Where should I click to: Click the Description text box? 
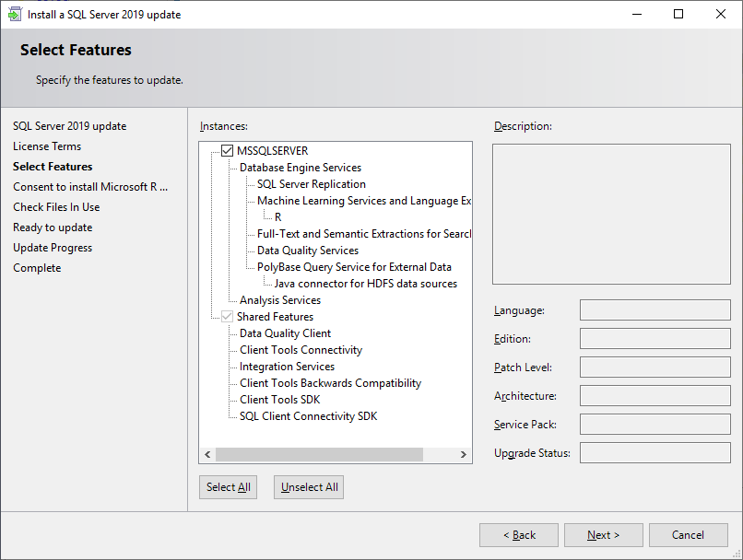611,214
